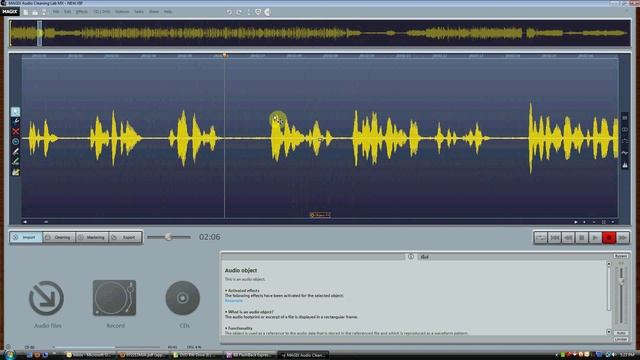
Task: Toggle the loop playback button
Action: pyautogui.click(x=541, y=238)
